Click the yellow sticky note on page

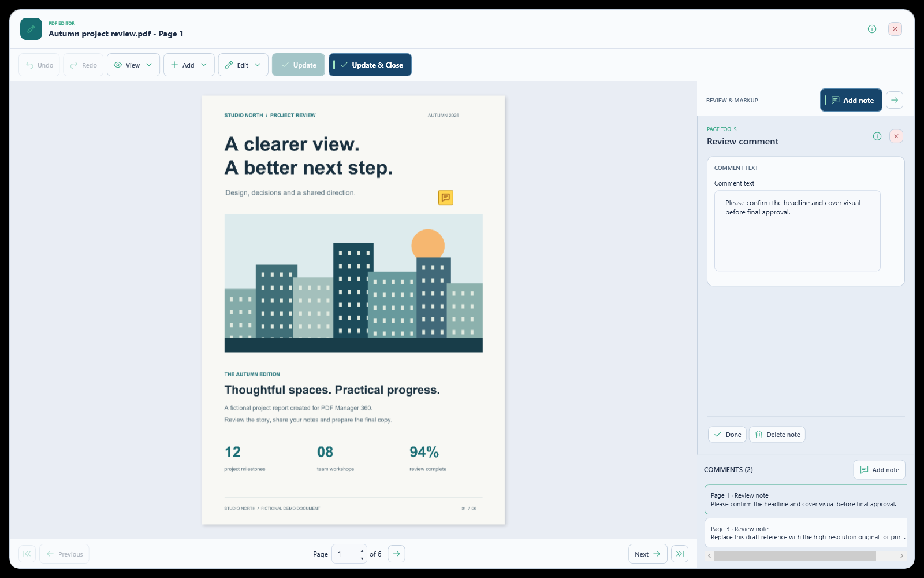[x=446, y=198]
